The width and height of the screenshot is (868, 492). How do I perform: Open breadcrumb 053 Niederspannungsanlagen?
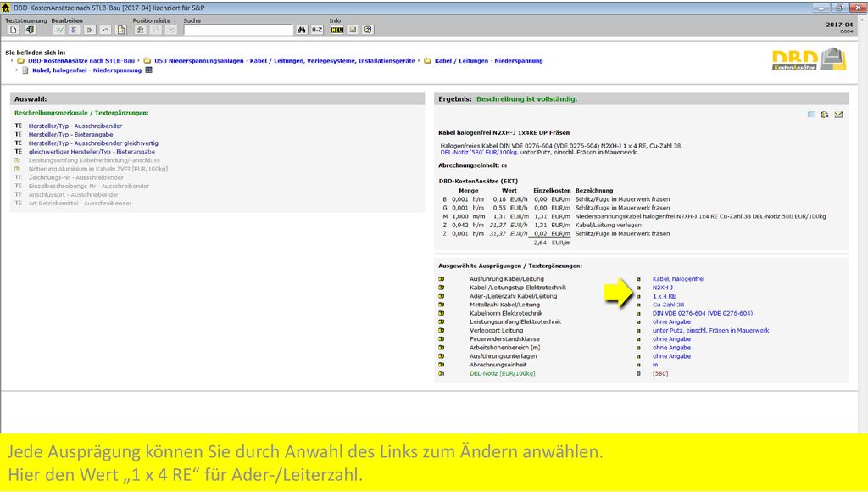click(x=285, y=61)
